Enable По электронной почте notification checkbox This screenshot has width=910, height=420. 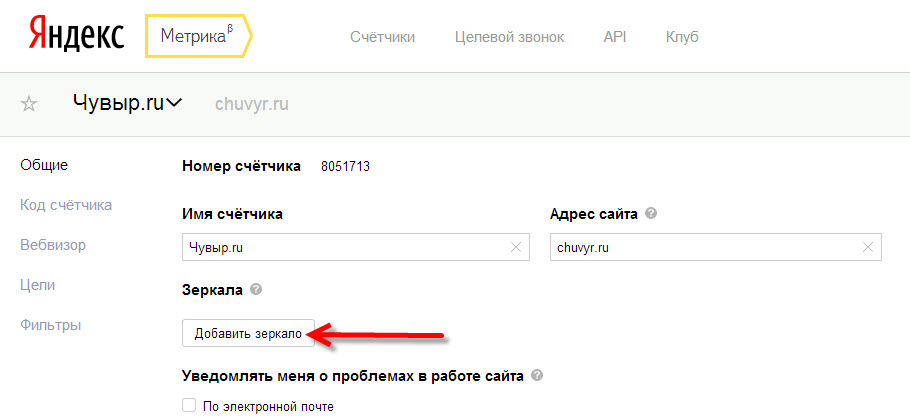point(188,404)
